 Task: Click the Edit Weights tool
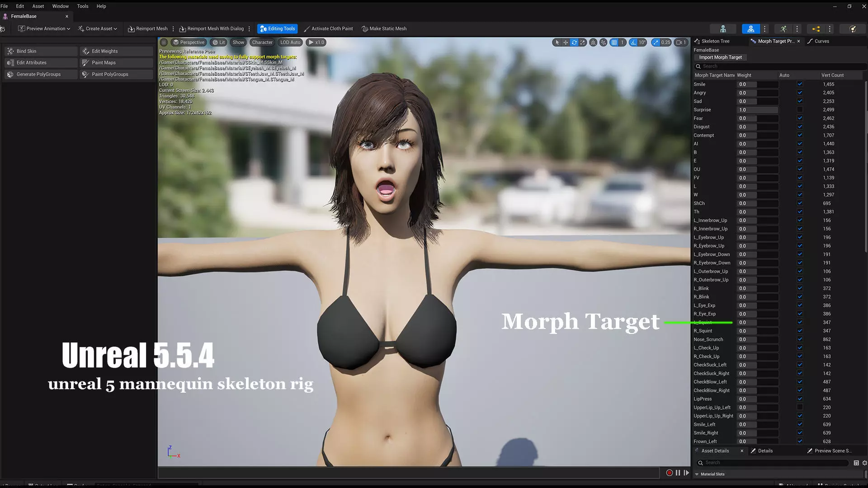pos(117,51)
